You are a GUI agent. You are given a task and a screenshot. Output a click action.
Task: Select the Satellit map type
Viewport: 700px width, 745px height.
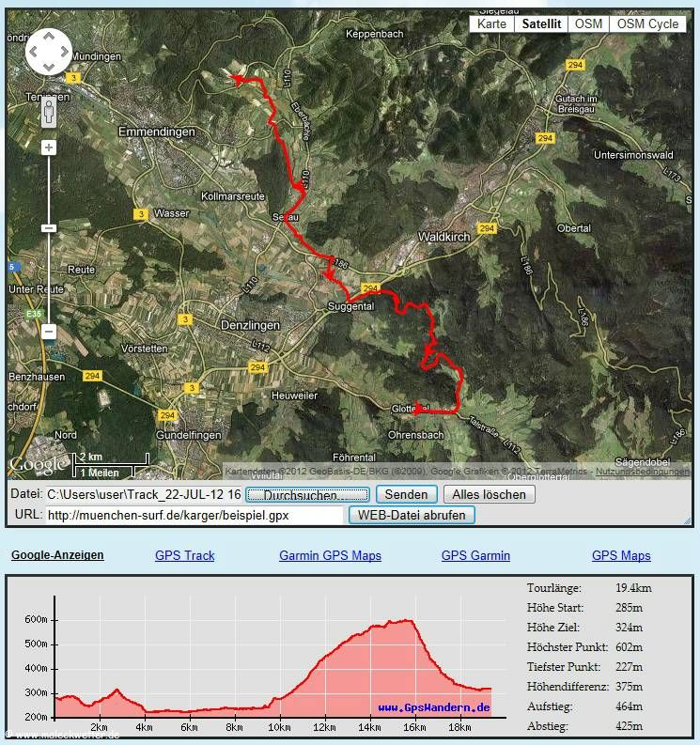(540, 24)
